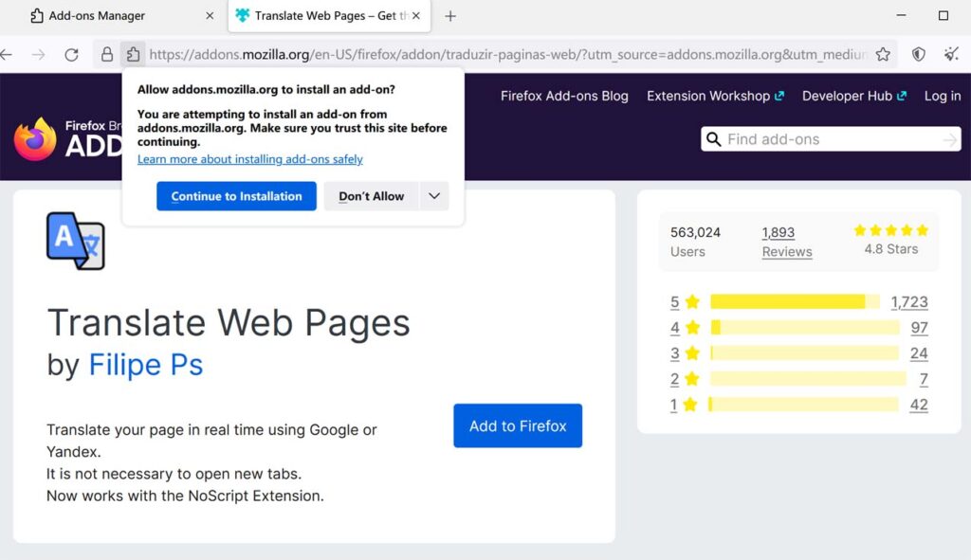Click the 4 star rating label
The image size is (971, 560).
tap(685, 327)
